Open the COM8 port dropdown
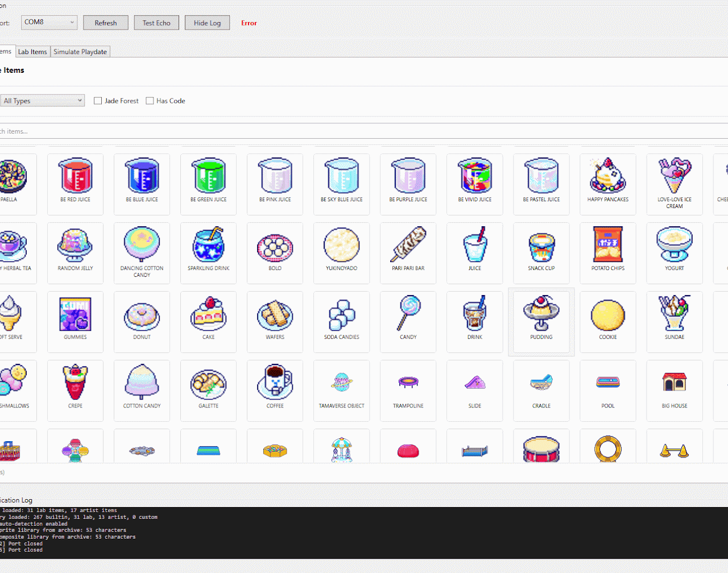 click(49, 22)
